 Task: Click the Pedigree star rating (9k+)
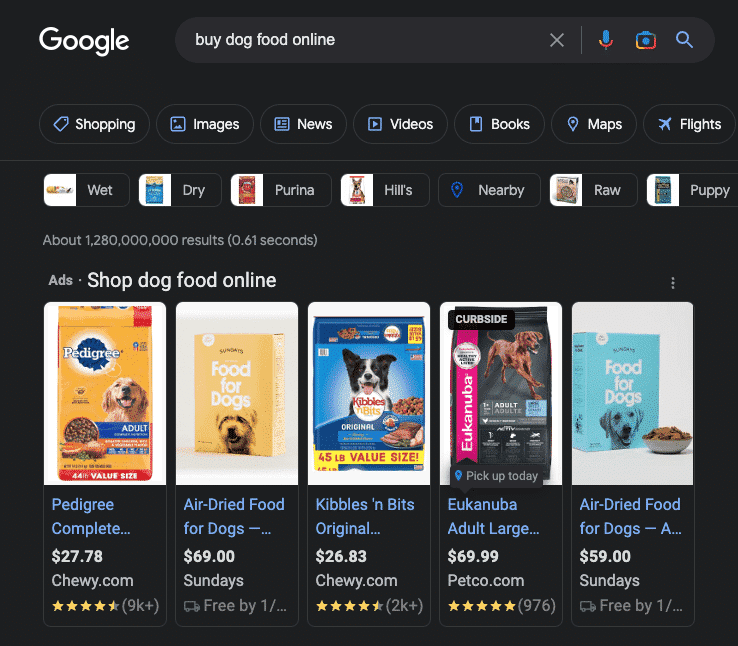(105, 606)
